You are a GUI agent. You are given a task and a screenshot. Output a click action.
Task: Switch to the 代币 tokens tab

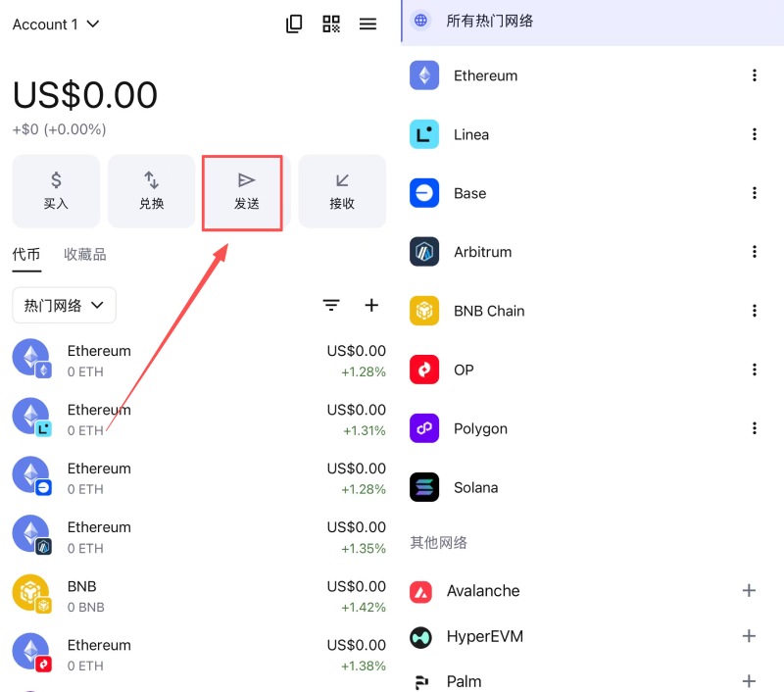point(26,255)
